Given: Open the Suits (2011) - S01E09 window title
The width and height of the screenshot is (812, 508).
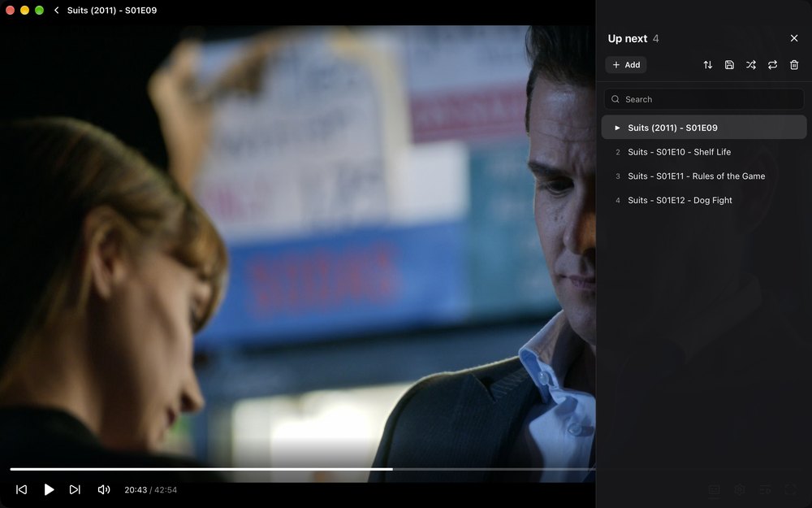Looking at the screenshot, I should (x=112, y=11).
